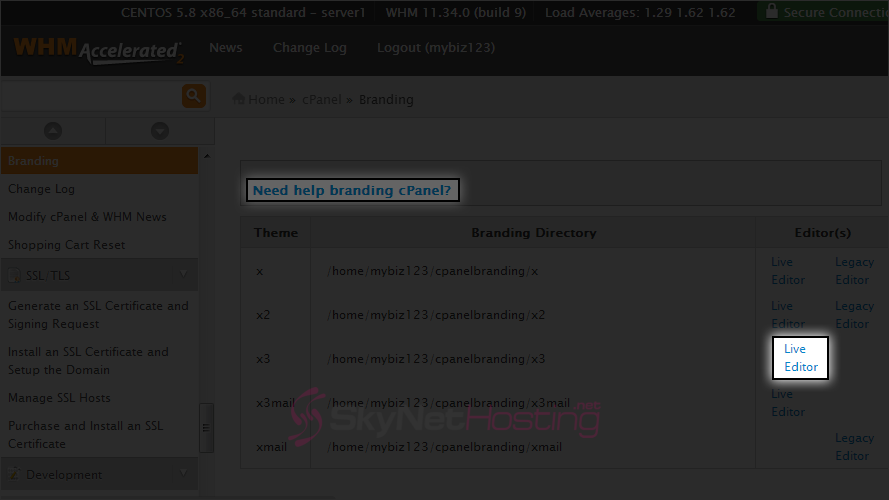The image size is (889, 500).
Task: Click the Branding Directory column header
Action: (534, 232)
